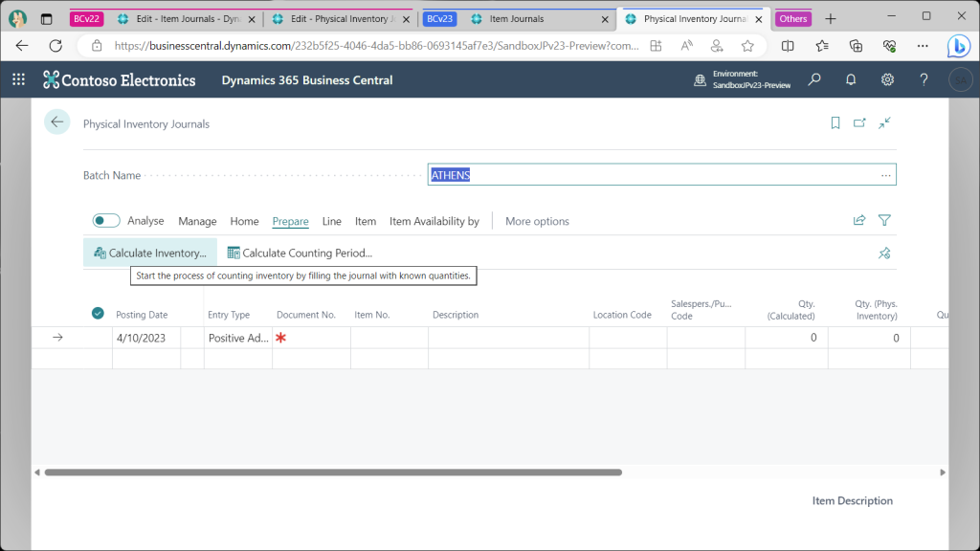Select Posting Date cell 4/10/2023

(x=146, y=338)
